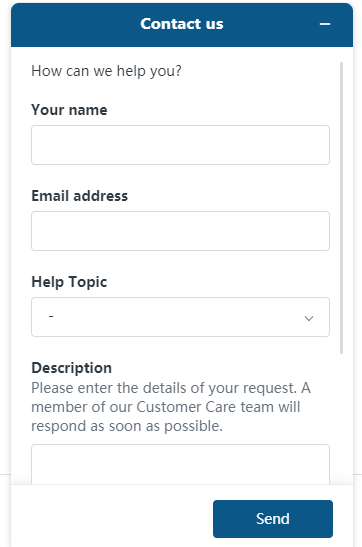
Task: Click the "Please enter the details" hint line
Action: pyautogui.click(x=171, y=388)
